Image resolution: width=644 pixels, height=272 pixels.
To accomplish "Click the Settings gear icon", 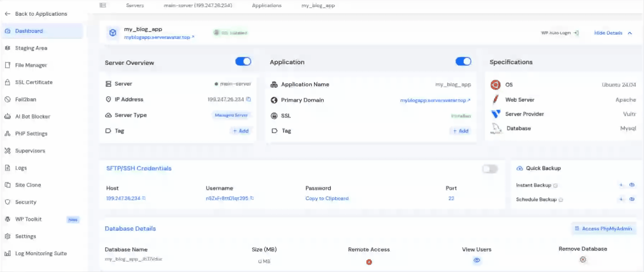I will [x=7, y=236].
